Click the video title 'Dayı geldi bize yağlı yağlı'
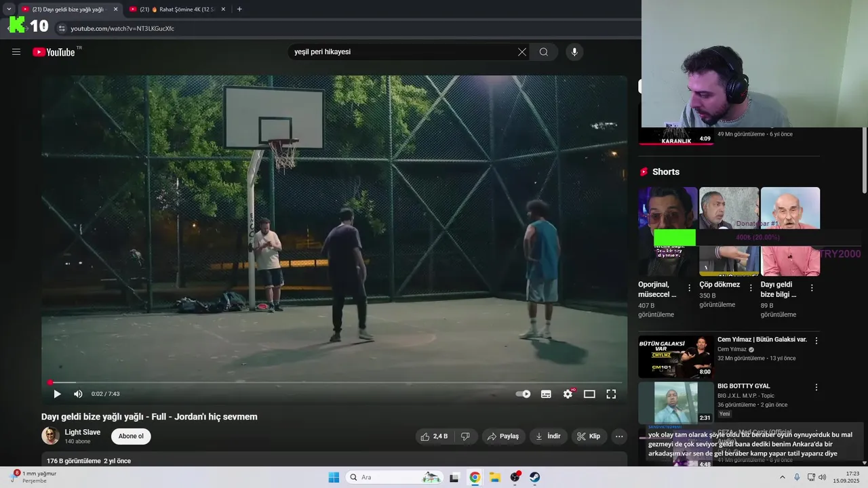The width and height of the screenshot is (868, 488). [149, 417]
